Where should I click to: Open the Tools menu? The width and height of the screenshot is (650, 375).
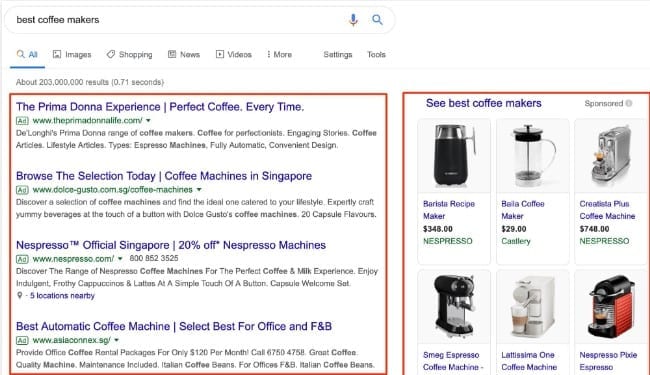376,54
